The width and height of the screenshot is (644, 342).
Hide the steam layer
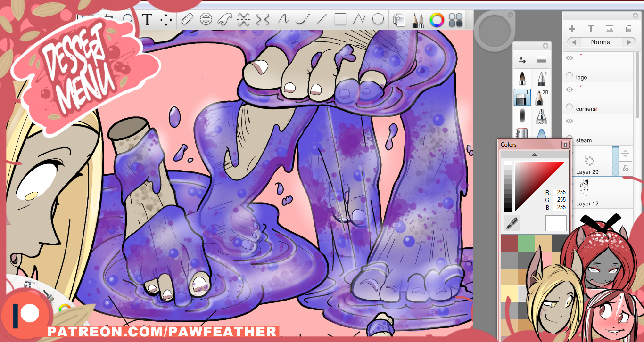coord(570,121)
